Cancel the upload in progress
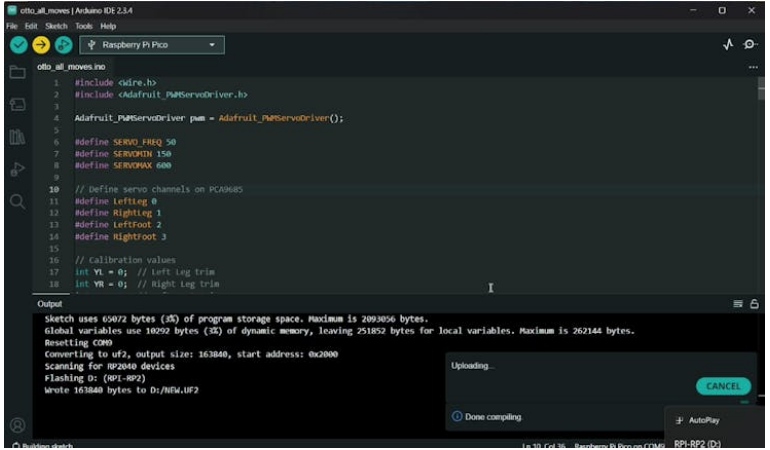The image size is (770, 450). pyautogui.click(x=722, y=386)
